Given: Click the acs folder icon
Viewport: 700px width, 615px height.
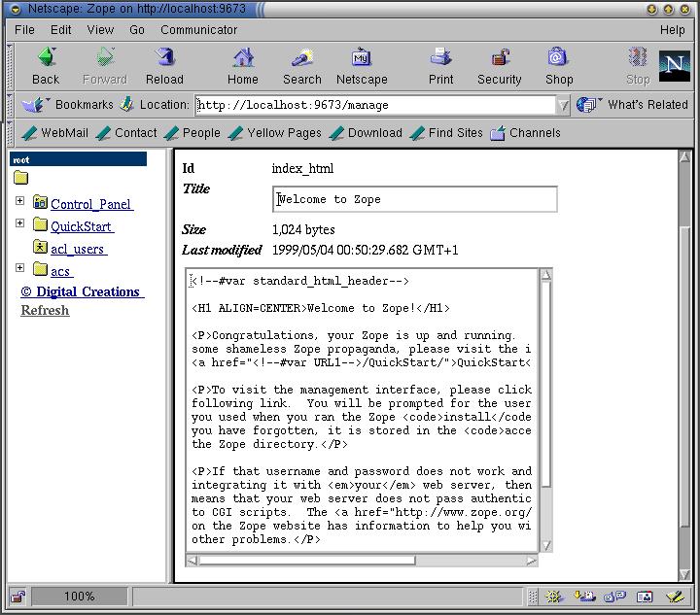Looking at the screenshot, I should (x=40, y=268).
